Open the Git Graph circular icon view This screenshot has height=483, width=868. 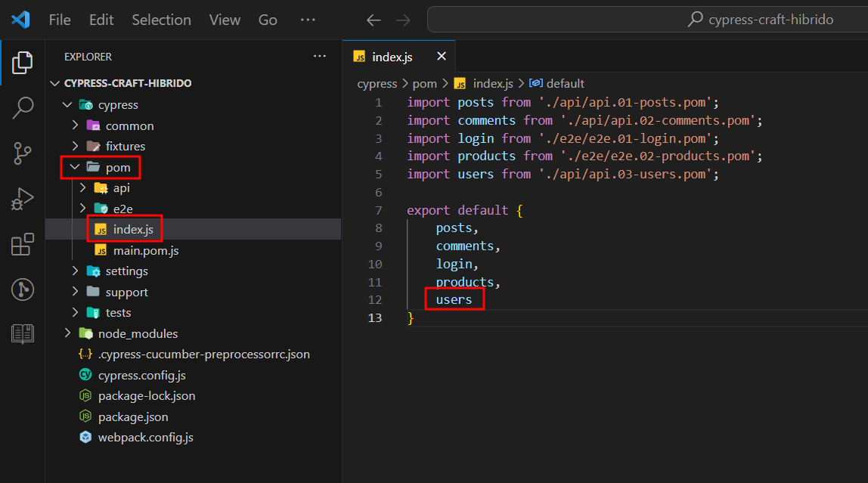[x=22, y=289]
